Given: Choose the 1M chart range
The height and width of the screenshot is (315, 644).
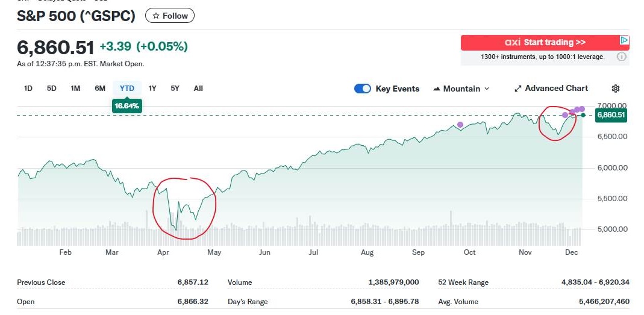Looking at the screenshot, I should tap(75, 89).
